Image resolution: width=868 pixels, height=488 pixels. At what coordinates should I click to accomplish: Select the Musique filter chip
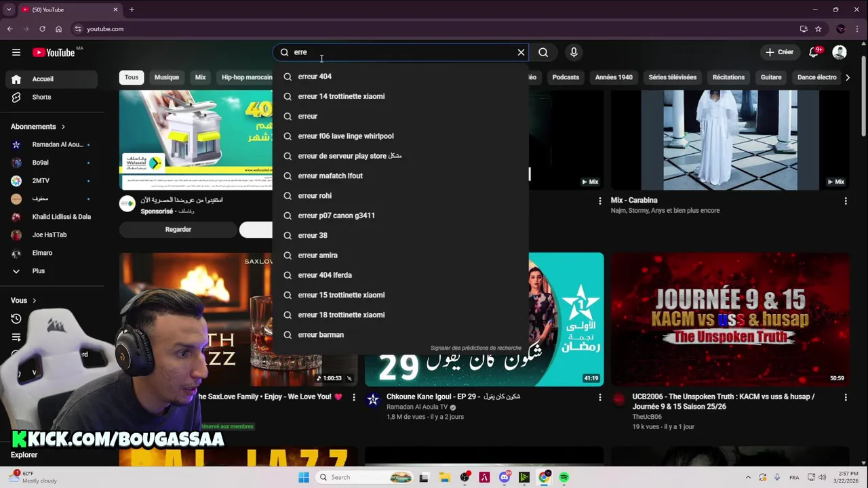[x=167, y=77]
